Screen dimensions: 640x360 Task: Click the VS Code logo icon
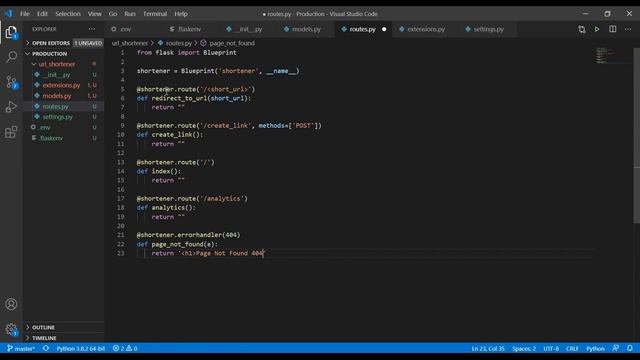pyautogui.click(x=8, y=13)
